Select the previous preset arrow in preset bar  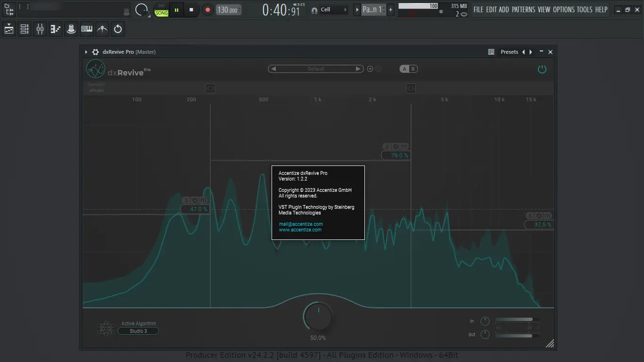point(273,69)
